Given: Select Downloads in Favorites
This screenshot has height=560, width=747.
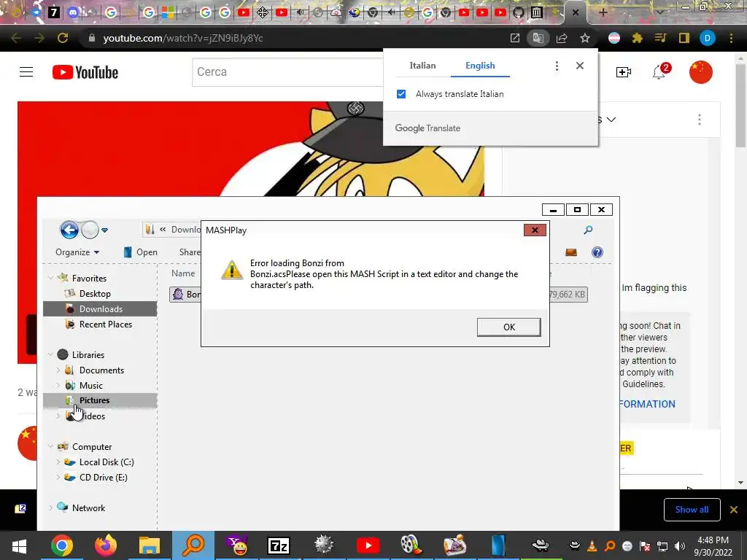Looking at the screenshot, I should point(100,308).
